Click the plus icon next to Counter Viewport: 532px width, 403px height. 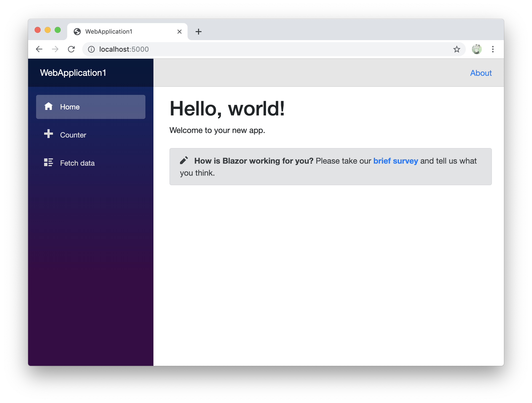(48, 135)
